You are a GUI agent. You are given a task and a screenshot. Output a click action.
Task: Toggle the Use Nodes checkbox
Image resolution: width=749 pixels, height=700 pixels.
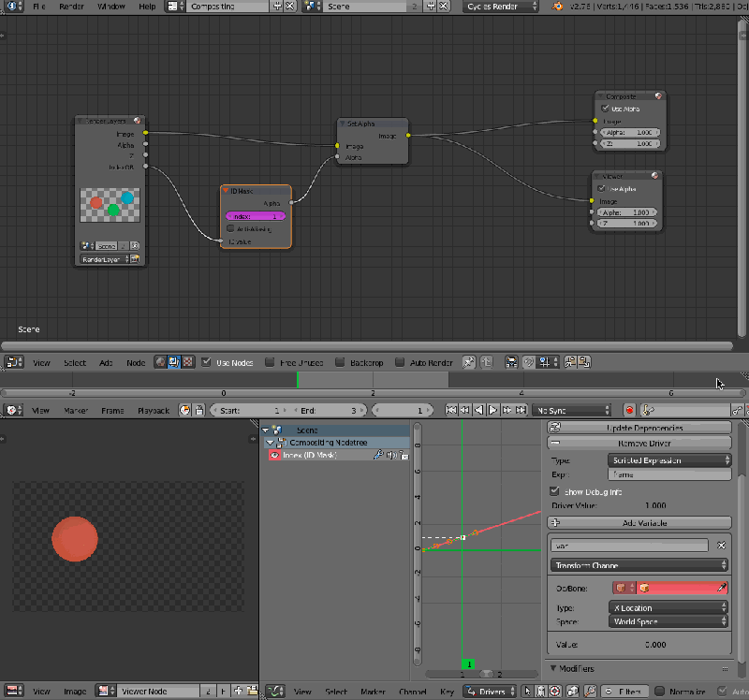click(206, 362)
